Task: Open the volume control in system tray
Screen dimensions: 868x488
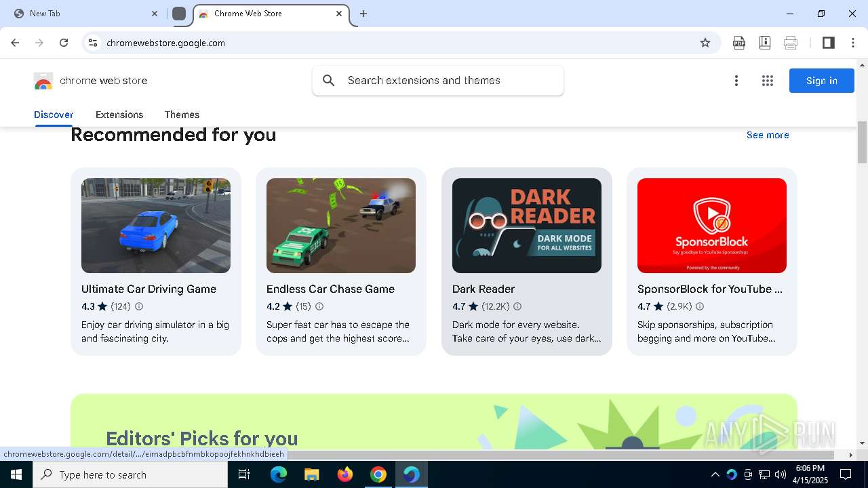Action: [781, 474]
